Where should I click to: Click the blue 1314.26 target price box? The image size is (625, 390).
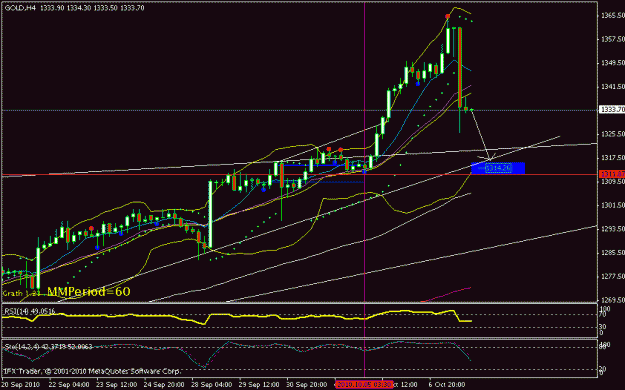[x=498, y=168]
